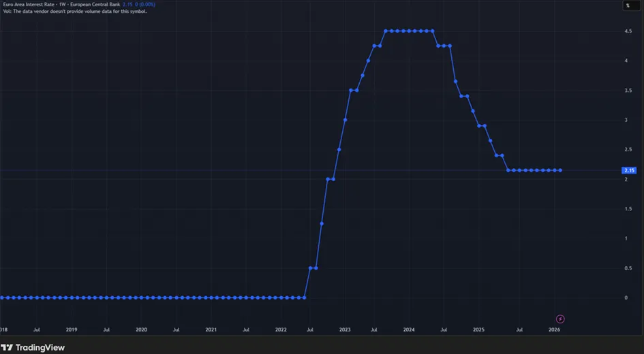Click the 2024 time axis label
The image size is (644, 354).
coord(409,329)
